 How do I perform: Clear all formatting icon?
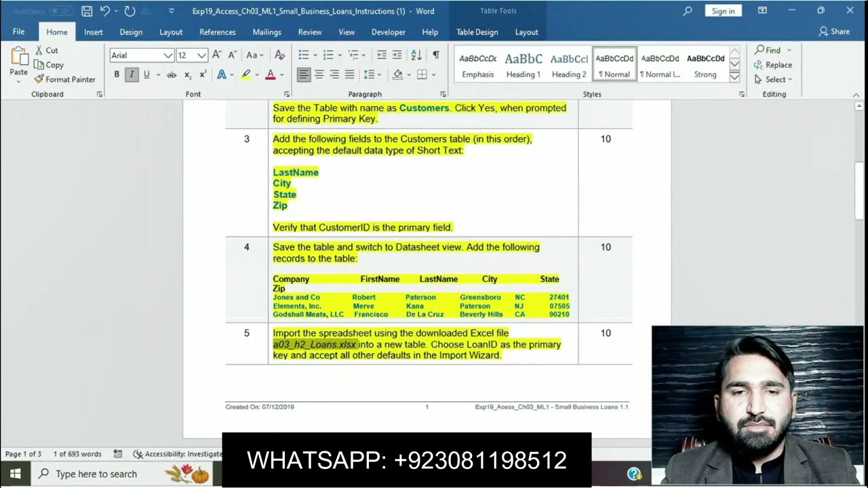coord(279,55)
